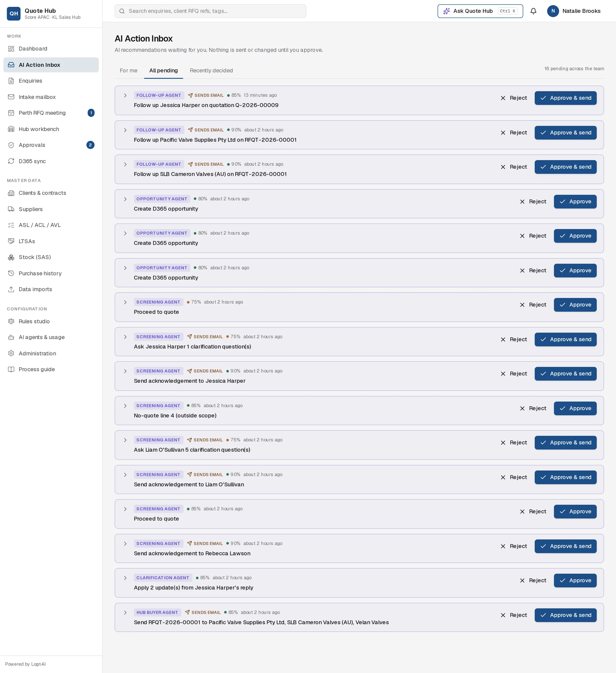Open Rules studio
This screenshot has width=616, height=673.
tap(51, 321)
